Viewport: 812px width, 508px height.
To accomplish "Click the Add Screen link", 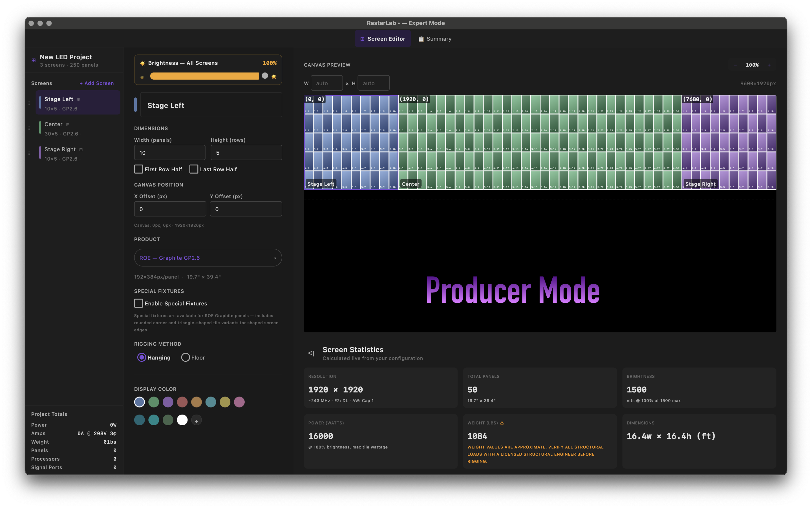I will tap(97, 83).
